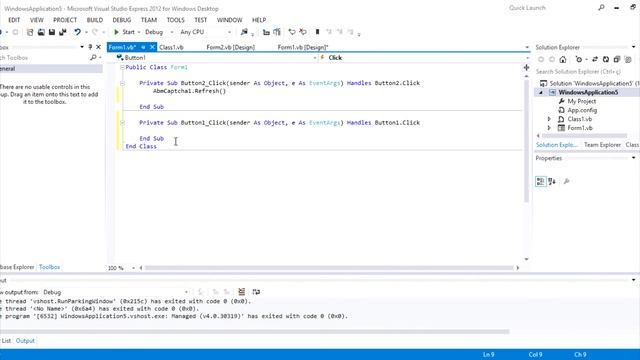Open the 100 % zoom level dropdown
The height and width of the screenshot is (360, 640).
tap(133, 268)
